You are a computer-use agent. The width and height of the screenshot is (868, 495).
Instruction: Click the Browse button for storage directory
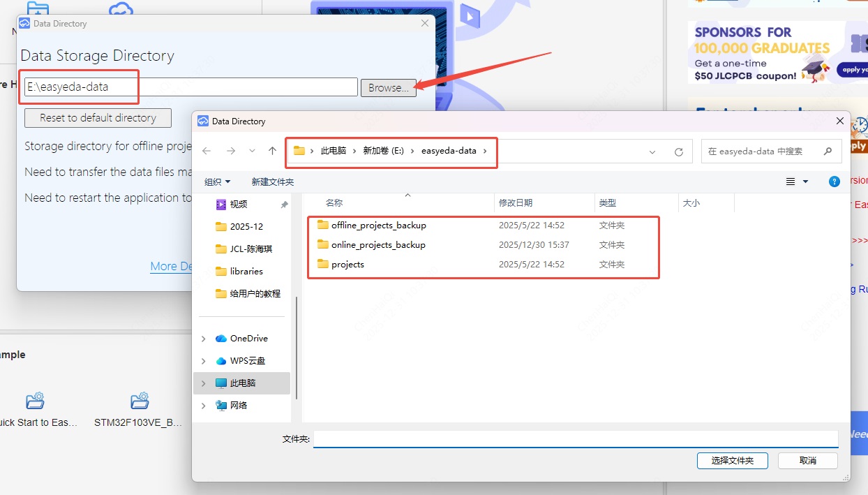pyautogui.click(x=388, y=88)
